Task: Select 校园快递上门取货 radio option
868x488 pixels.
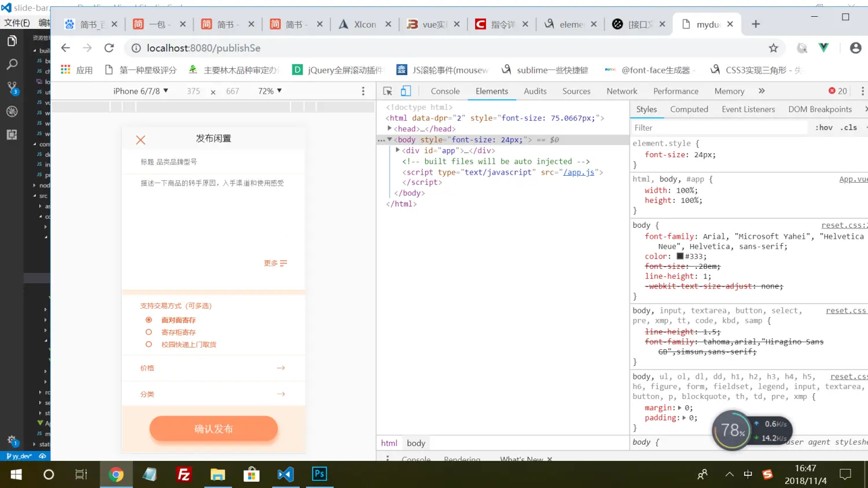Action: tap(149, 344)
